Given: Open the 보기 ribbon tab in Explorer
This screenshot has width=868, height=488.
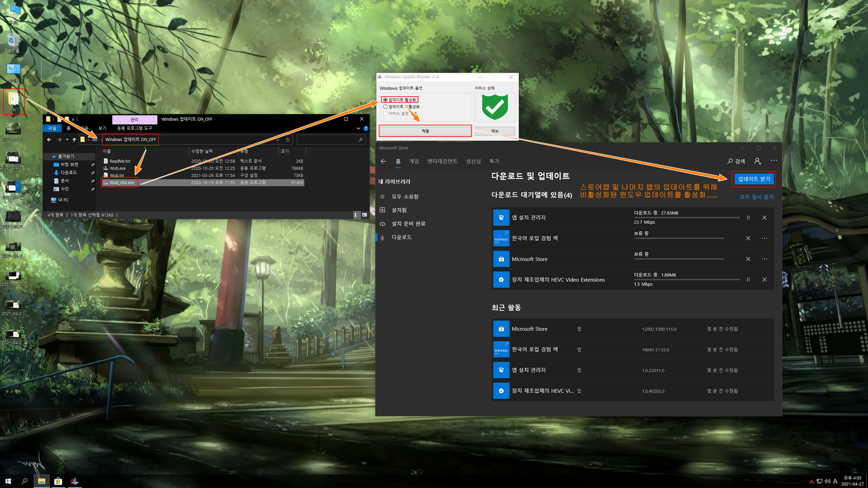Looking at the screenshot, I should point(102,128).
